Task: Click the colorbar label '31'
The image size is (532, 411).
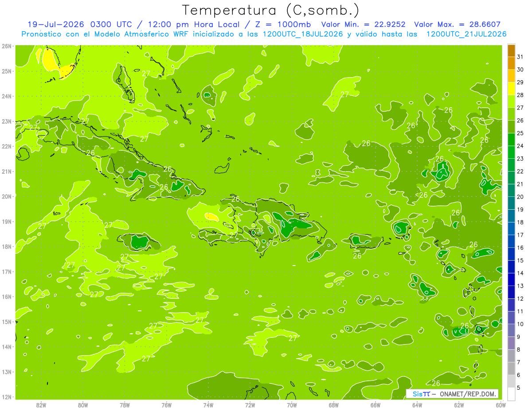Action: [x=520, y=57]
